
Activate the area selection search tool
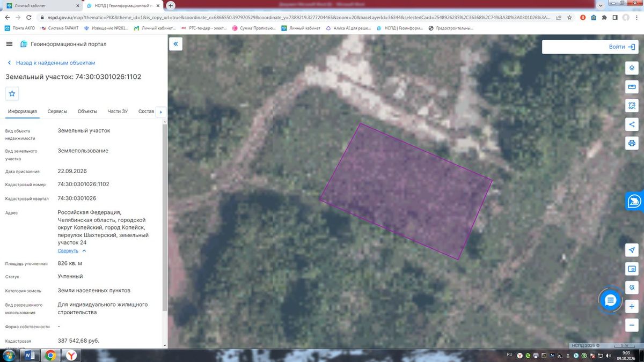(632, 106)
